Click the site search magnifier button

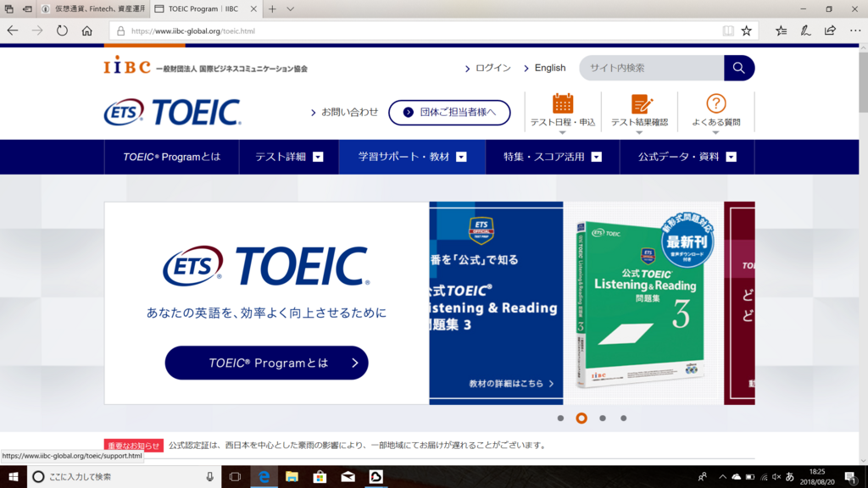point(739,68)
